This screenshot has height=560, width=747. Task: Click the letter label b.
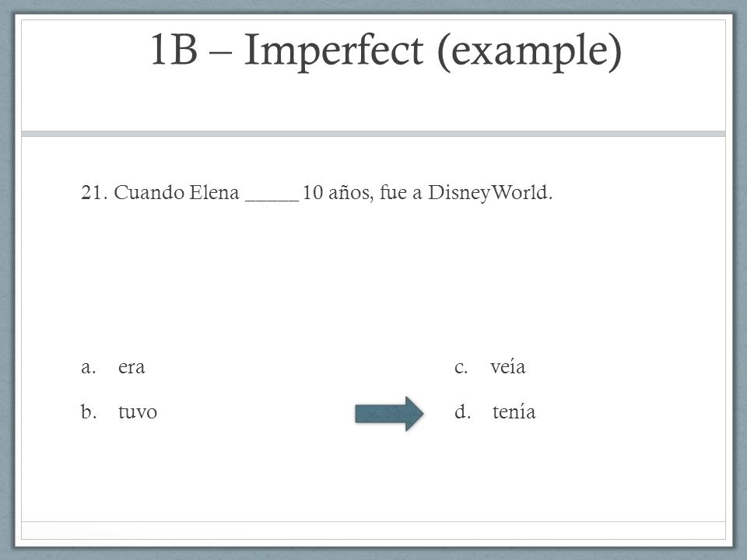[x=89, y=411]
